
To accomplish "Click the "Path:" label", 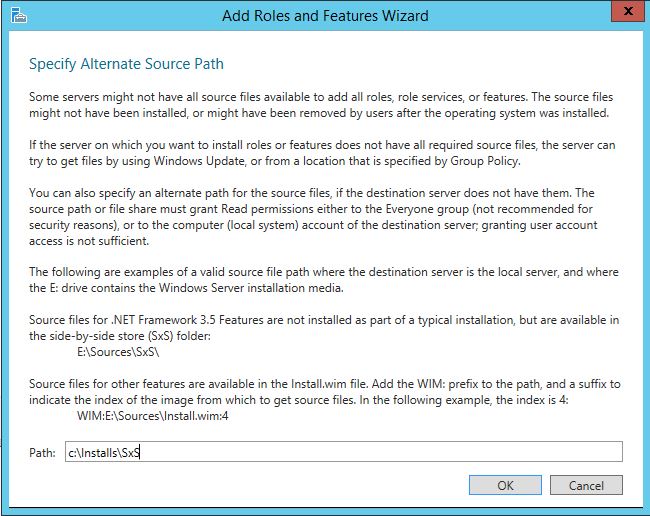I will click(42, 453).
